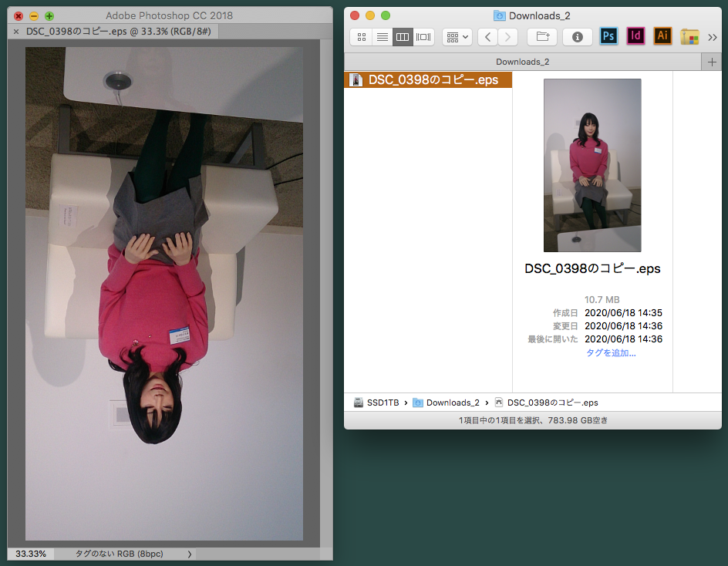Click the InDesign icon in Finder toolbar

point(635,36)
